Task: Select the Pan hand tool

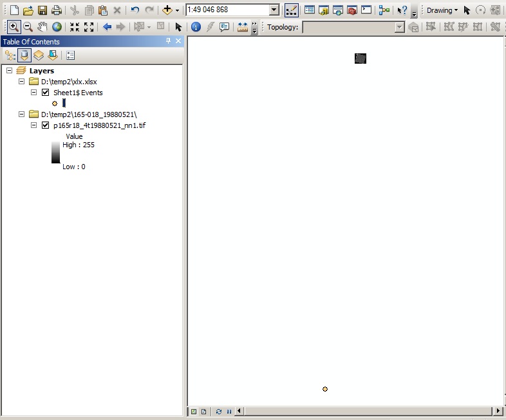Action: click(x=42, y=27)
